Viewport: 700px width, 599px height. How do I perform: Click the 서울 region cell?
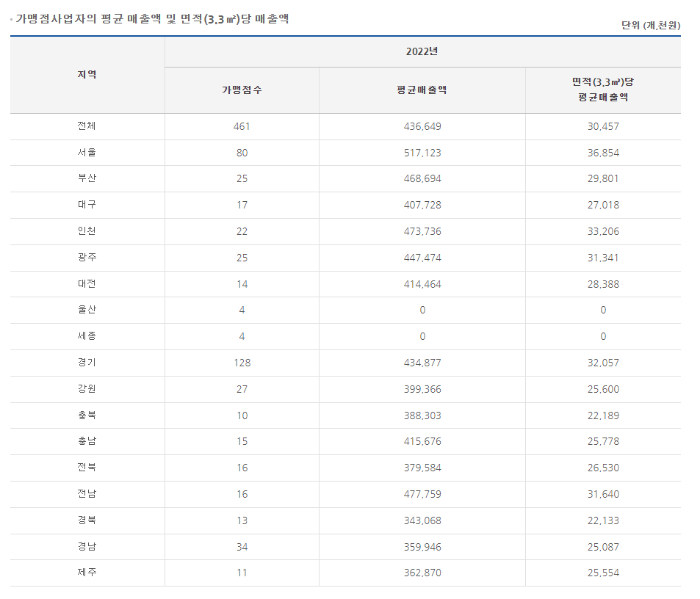click(87, 153)
